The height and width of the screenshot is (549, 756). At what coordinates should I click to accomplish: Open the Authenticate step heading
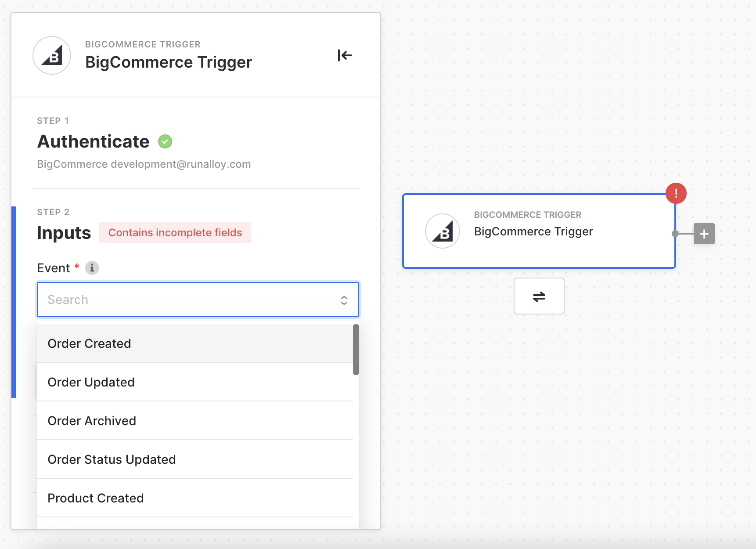tap(93, 141)
